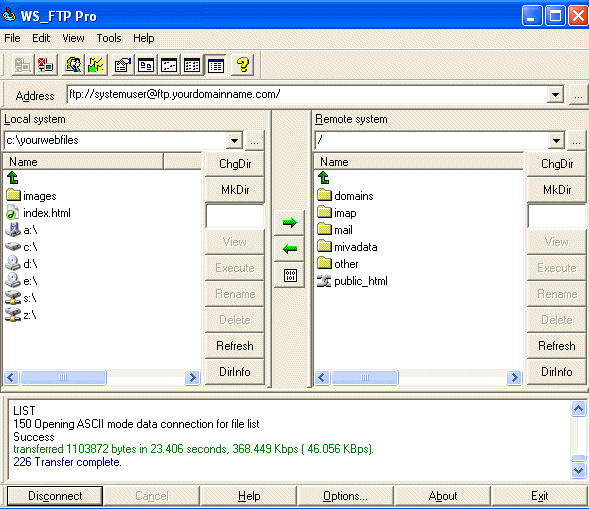Screen dimensions: 589x509
Task: Click local Name column header
Action: tap(83, 162)
